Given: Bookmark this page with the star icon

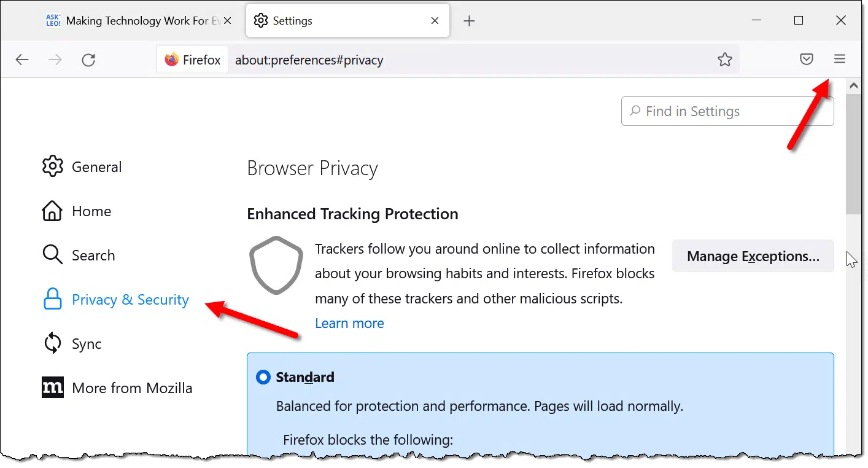Looking at the screenshot, I should pyautogui.click(x=725, y=60).
